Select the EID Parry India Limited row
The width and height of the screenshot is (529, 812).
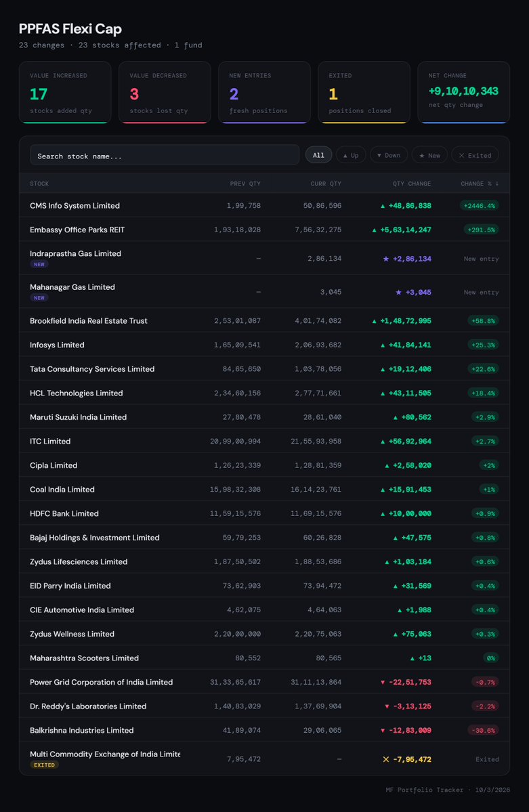click(264, 586)
